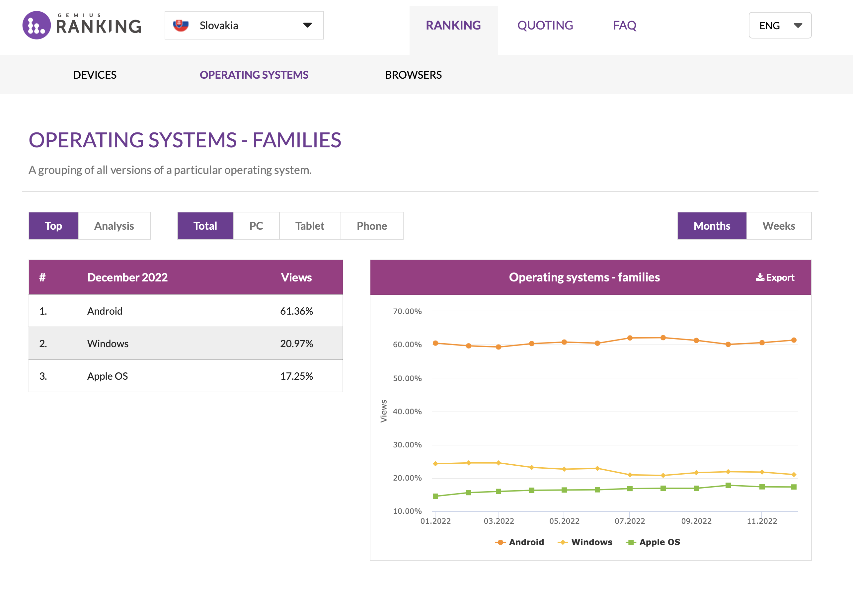The width and height of the screenshot is (853, 616).
Task: Hide the Android series via its legend marker
Action: point(500,542)
